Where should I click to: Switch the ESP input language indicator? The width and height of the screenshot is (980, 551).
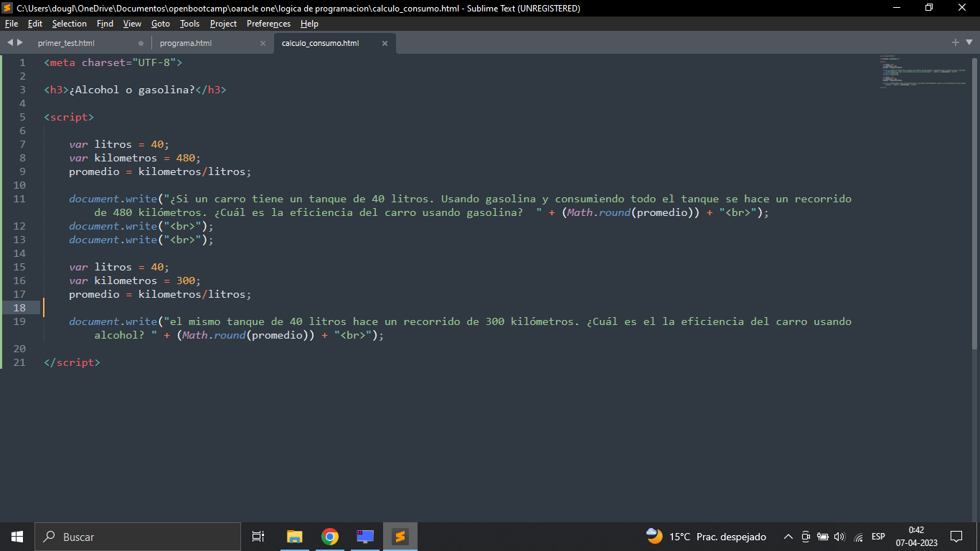point(878,537)
